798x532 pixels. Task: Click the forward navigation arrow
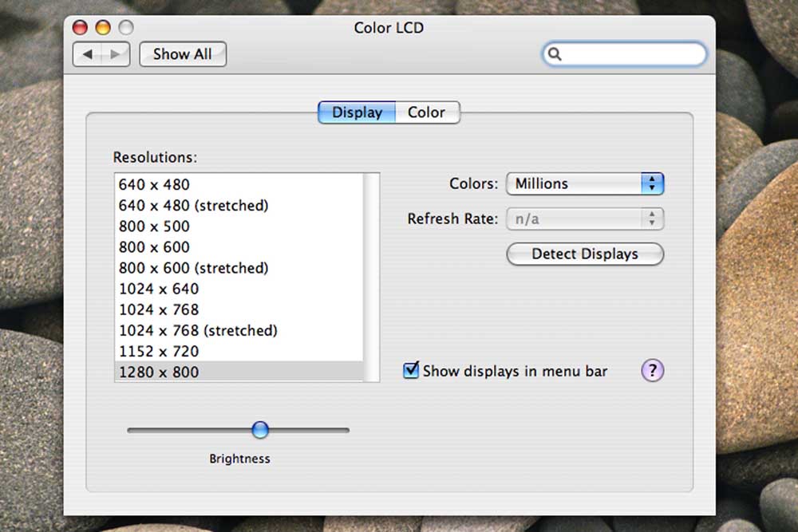115,54
